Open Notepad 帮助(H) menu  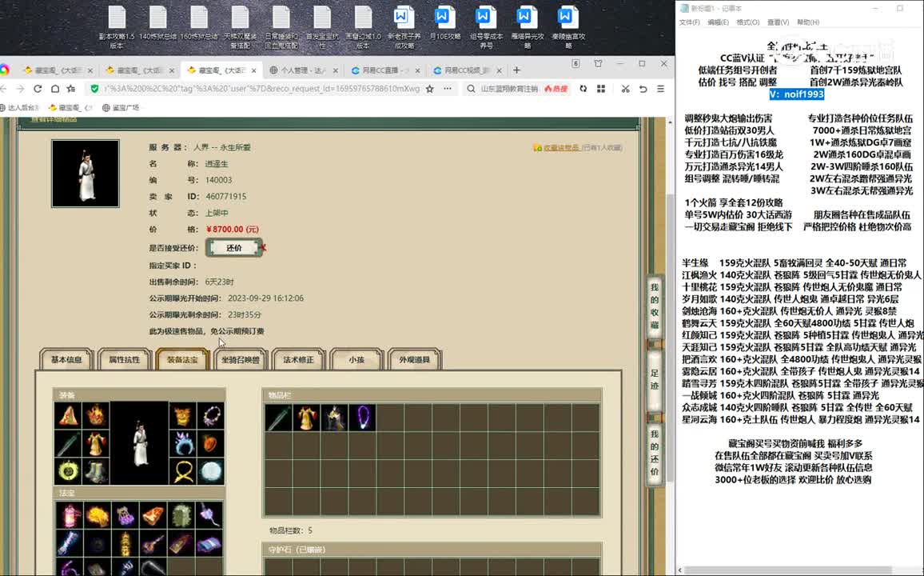click(808, 22)
